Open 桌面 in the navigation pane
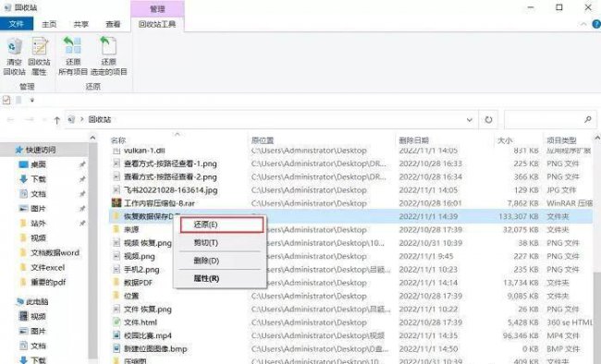The image size is (601, 364). 38,164
